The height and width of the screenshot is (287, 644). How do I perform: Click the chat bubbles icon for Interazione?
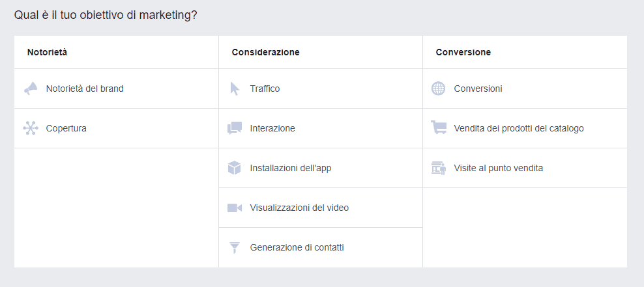point(235,128)
